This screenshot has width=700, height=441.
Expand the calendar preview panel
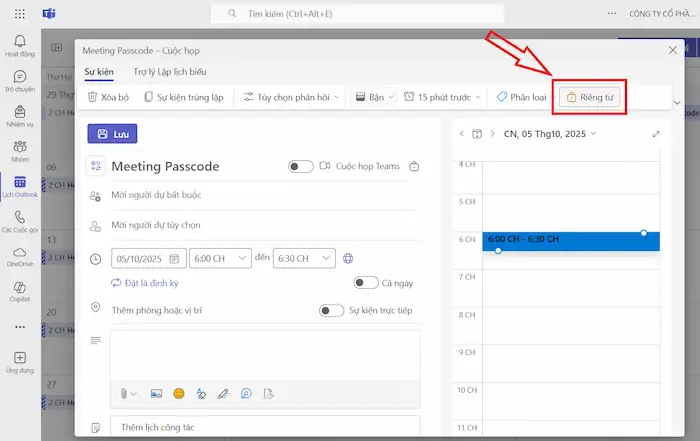click(656, 134)
